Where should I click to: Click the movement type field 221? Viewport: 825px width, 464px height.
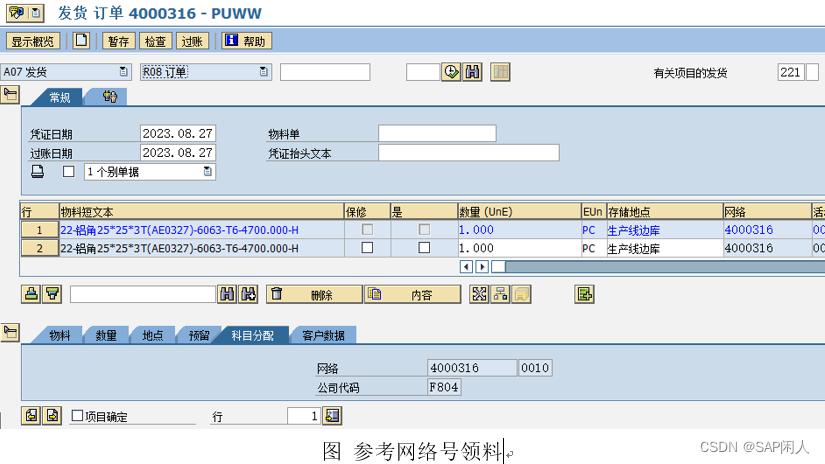click(x=791, y=72)
